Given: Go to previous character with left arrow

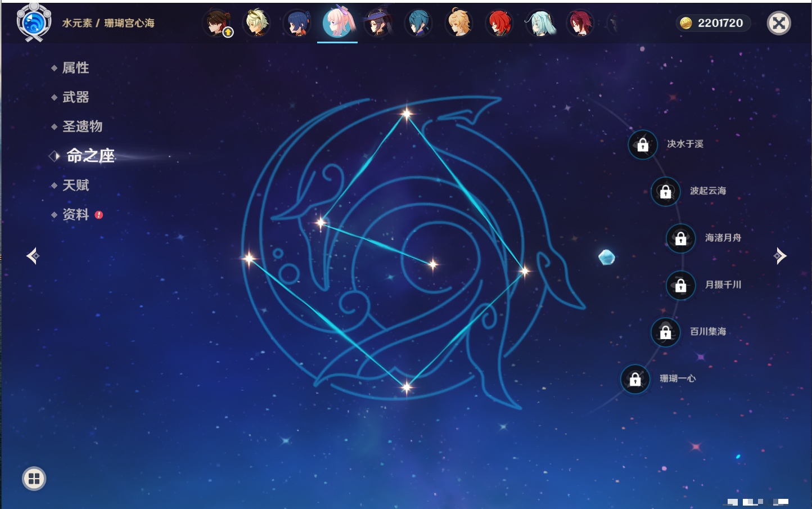Looking at the screenshot, I should [x=33, y=256].
